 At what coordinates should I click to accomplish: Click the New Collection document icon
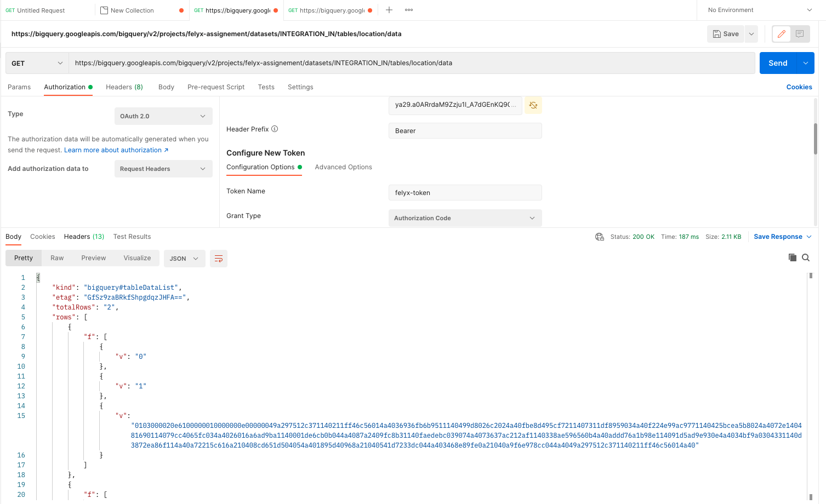[x=103, y=10]
